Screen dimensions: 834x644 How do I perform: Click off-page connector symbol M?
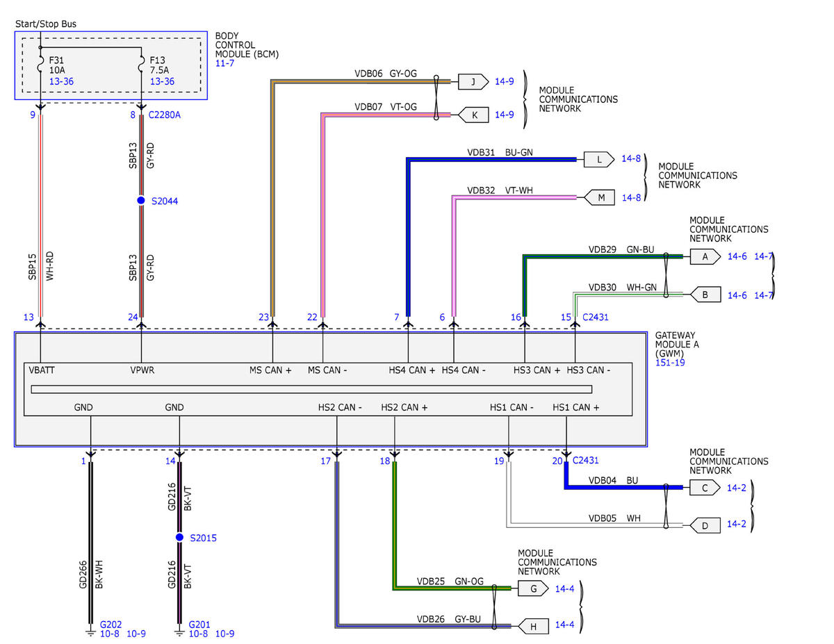point(600,198)
